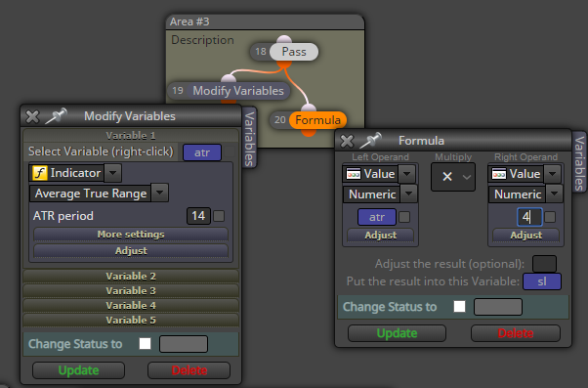Expand the Variable 1 section header

click(131, 136)
